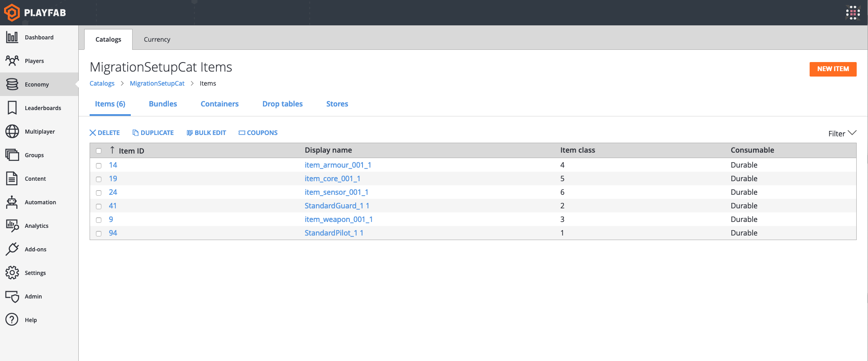This screenshot has width=868, height=361.
Task: Click item class 6 in sensor row
Action: point(563,192)
